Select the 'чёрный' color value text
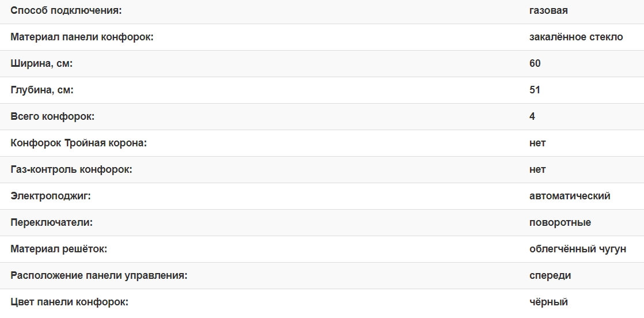 [548, 302]
